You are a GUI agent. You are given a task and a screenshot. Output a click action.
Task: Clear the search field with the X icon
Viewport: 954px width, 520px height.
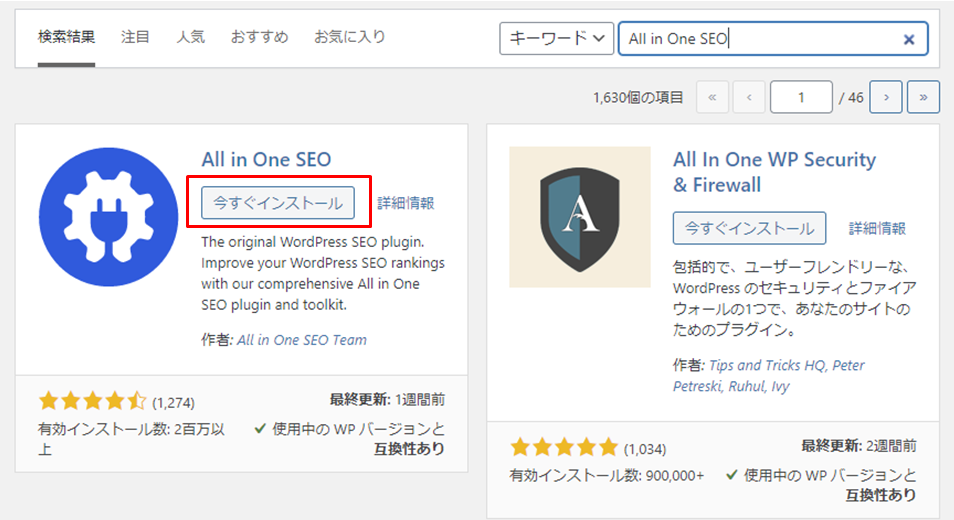tap(909, 40)
